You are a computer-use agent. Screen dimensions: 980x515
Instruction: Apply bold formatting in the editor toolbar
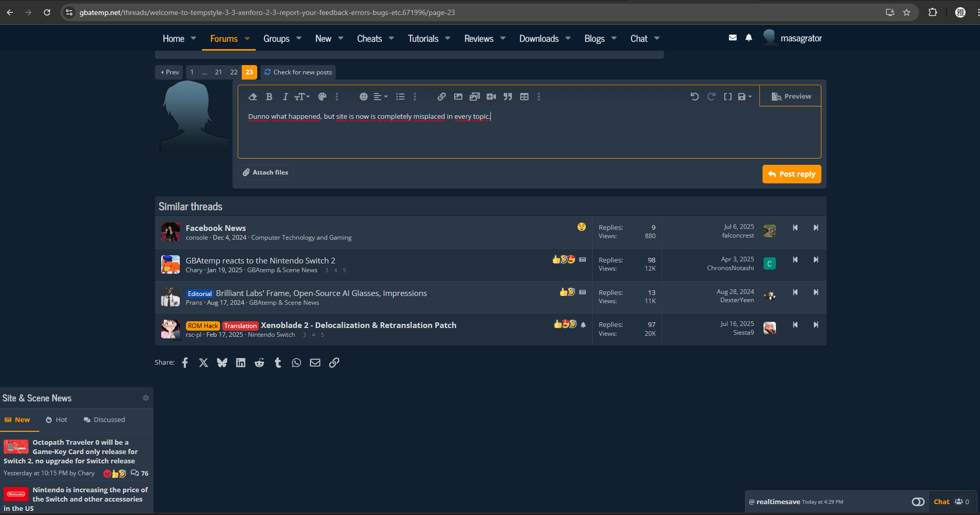tap(269, 97)
